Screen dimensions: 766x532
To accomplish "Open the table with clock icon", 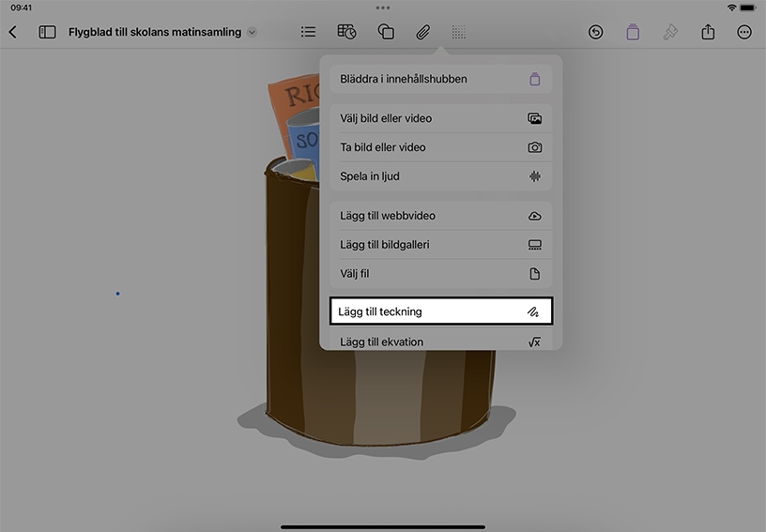I will pyautogui.click(x=346, y=32).
